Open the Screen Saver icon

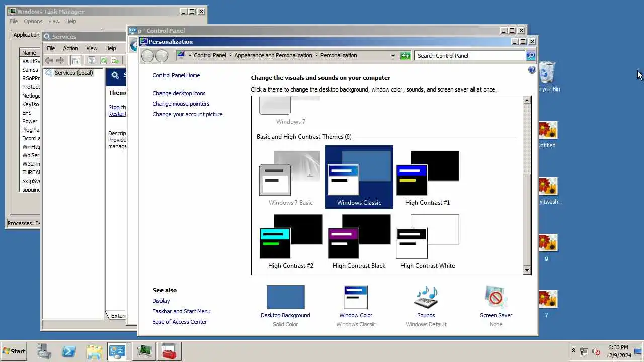pos(496,297)
